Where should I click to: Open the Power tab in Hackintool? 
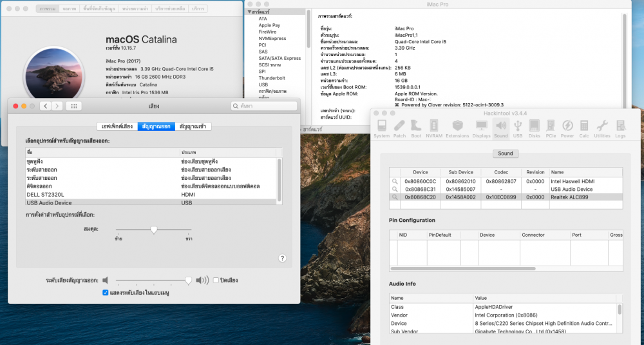(567, 129)
